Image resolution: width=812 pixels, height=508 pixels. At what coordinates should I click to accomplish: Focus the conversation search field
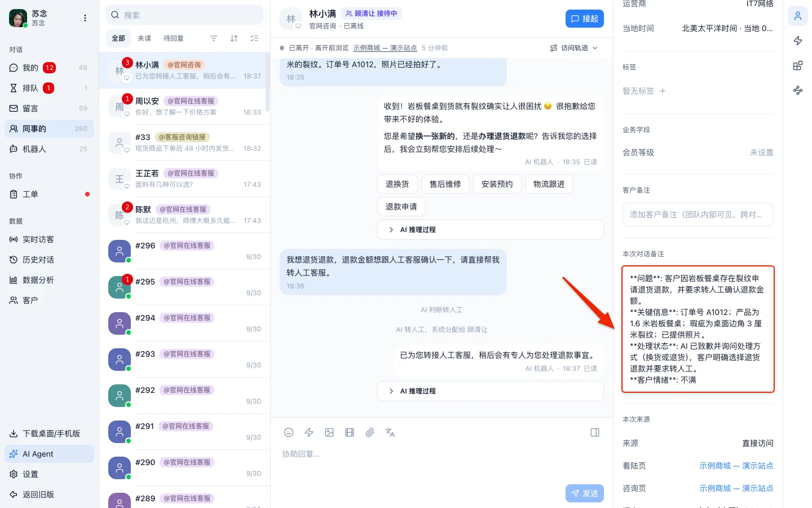click(x=184, y=15)
